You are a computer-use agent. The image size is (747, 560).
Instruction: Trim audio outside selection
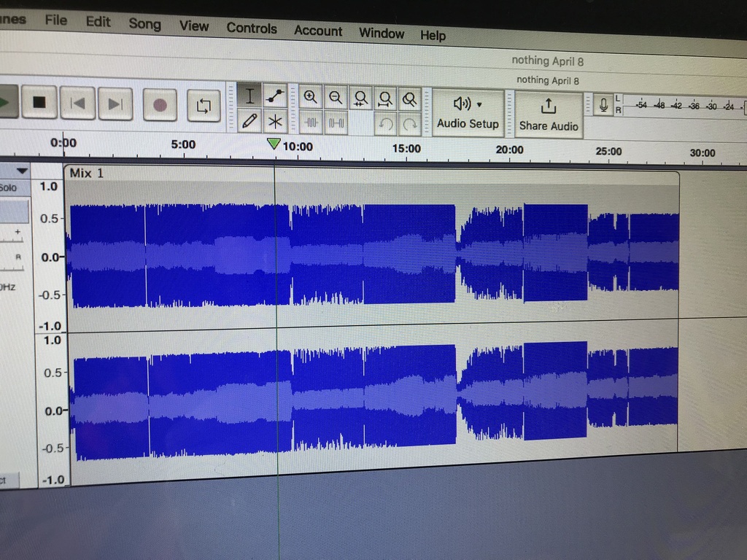pos(311,122)
